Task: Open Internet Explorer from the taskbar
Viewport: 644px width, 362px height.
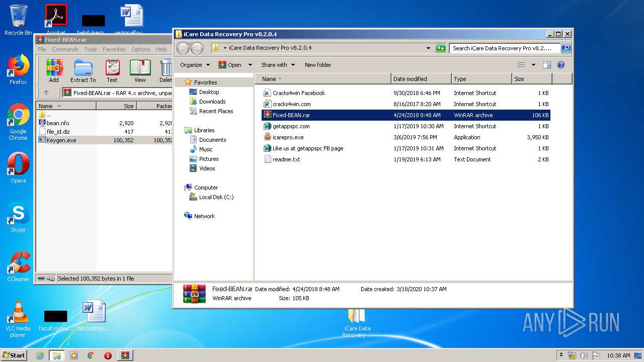Action: coord(40,355)
